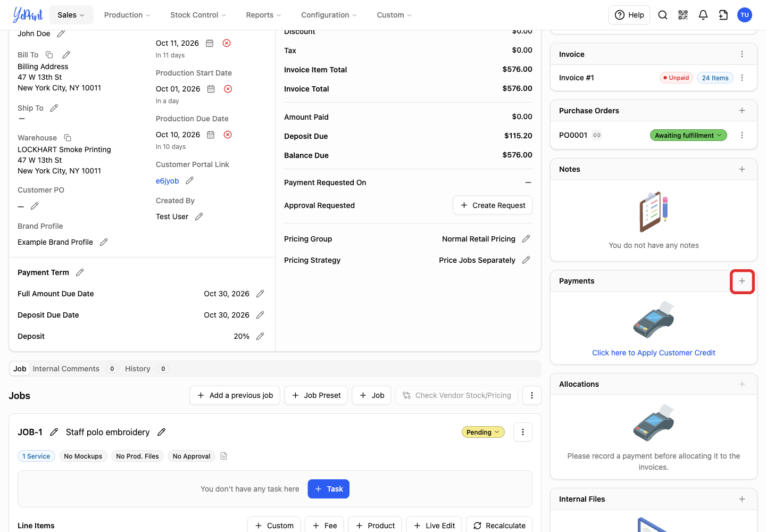Click the 1 Service tag
The image size is (766, 532).
tap(36, 456)
